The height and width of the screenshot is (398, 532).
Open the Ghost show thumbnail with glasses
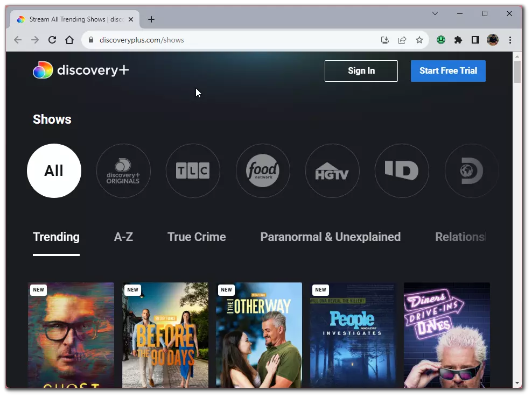tap(71, 335)
